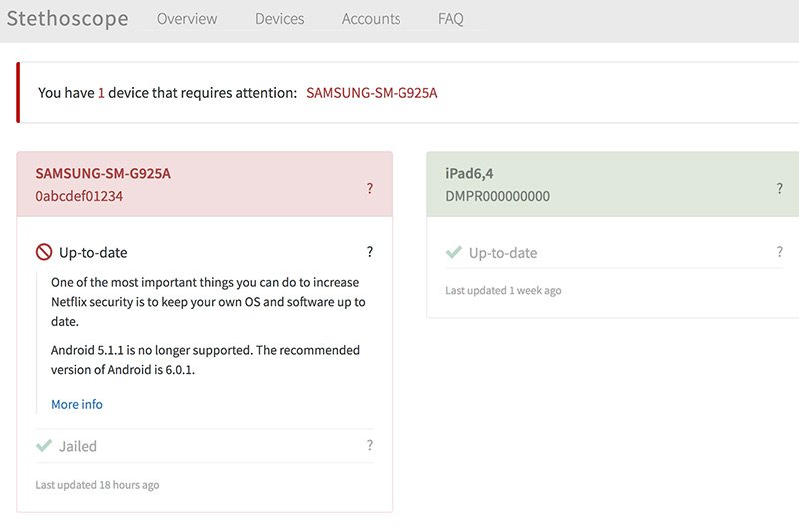Click the 'One of the most important things' paragraph
This screenshot has width=799, height=532.
[x=208, y=302]
